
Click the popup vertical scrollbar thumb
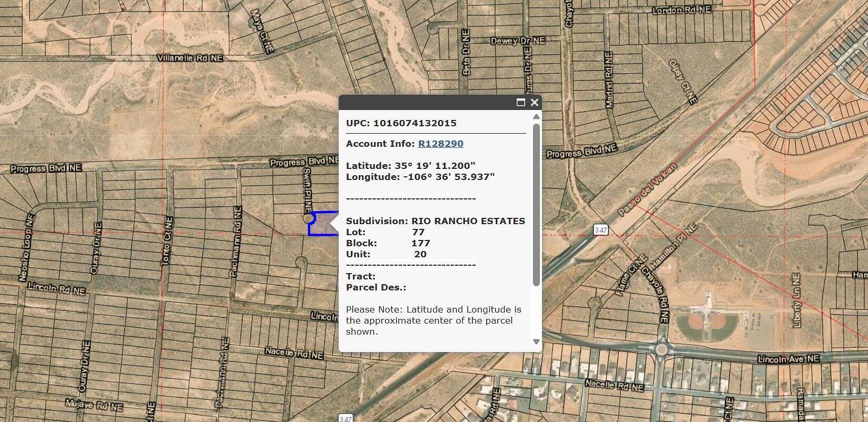(536, 205)
